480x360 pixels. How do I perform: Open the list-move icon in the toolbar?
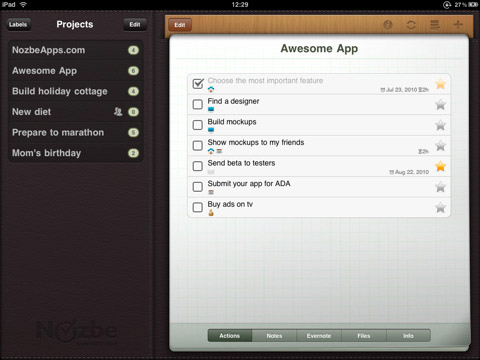(435, 25)
